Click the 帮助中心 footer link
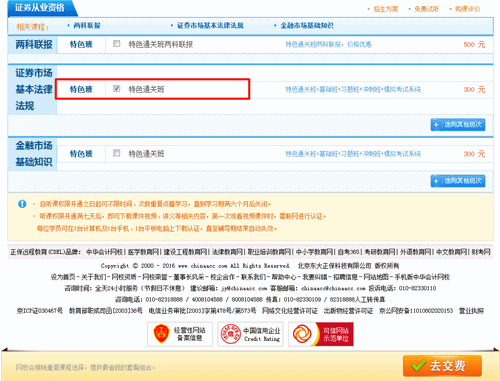Image resolution: width=500 pixels, height=381 pixels. [284, 277]
